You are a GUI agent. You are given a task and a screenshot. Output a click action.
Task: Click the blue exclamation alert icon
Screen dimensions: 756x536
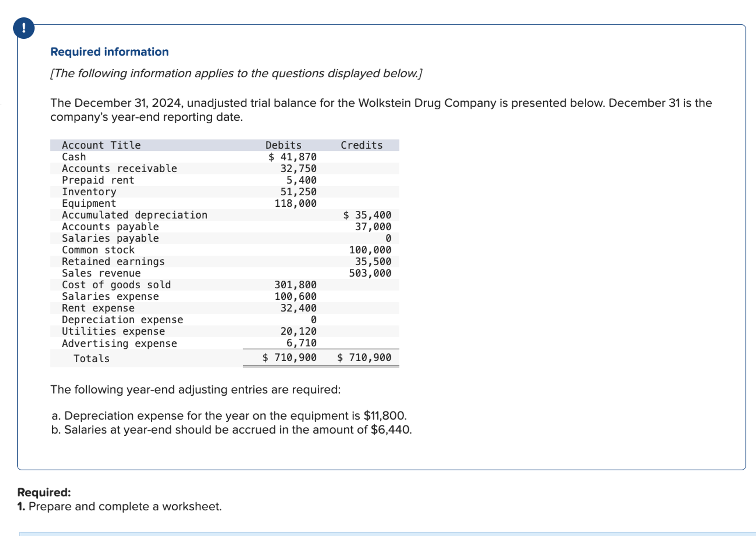24,28
